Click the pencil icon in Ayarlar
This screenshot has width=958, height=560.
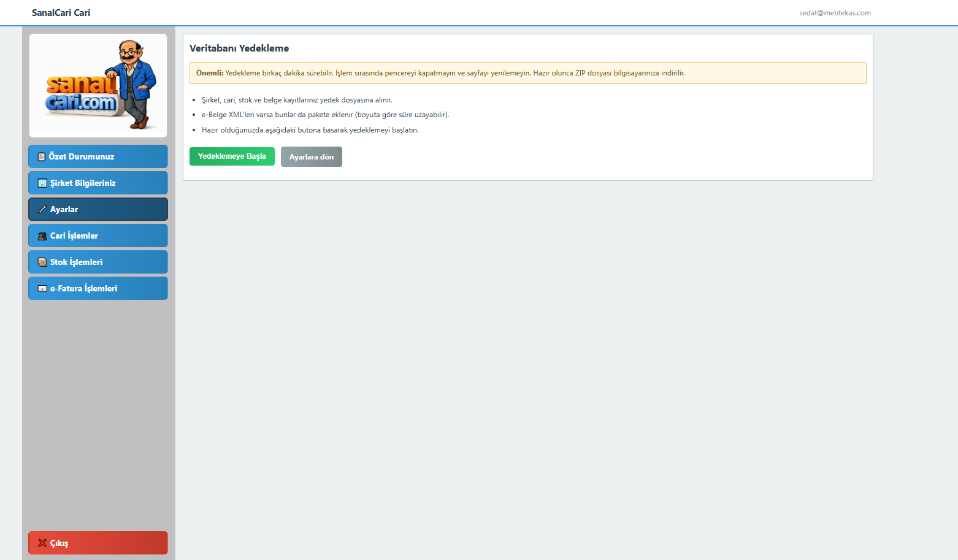(x=42, y=209)
